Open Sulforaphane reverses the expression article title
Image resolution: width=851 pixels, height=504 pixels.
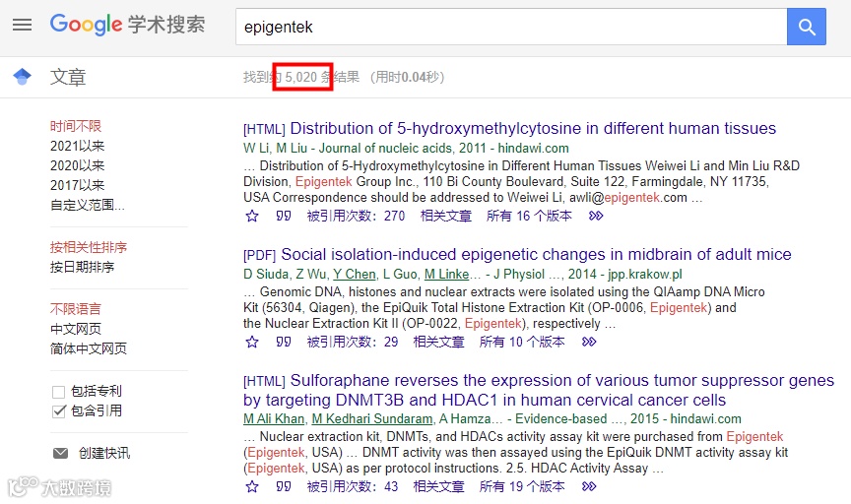[x=539, y=390]
